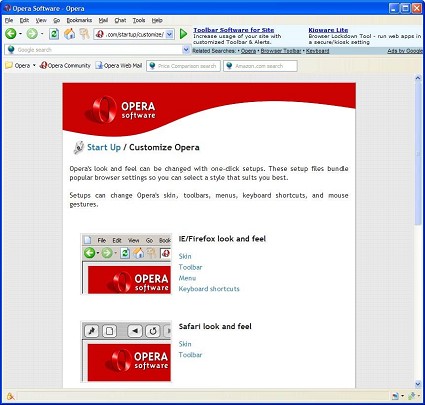Click the globe icon in Google search
Viewport: 425px width, 405px height.
pyautogui.click(x=11, y=50)
